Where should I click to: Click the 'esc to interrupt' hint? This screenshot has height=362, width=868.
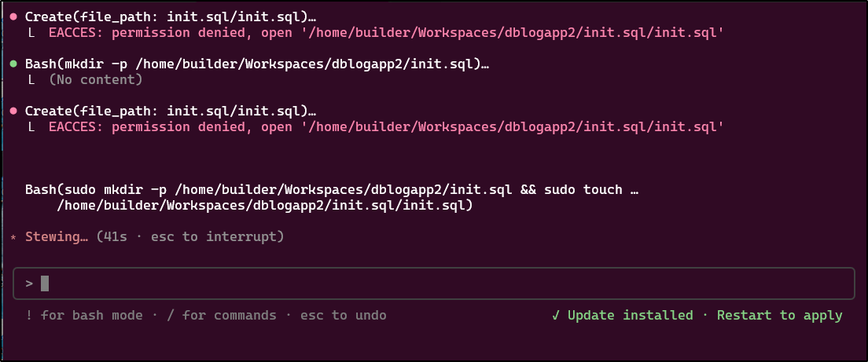[213, 237]
